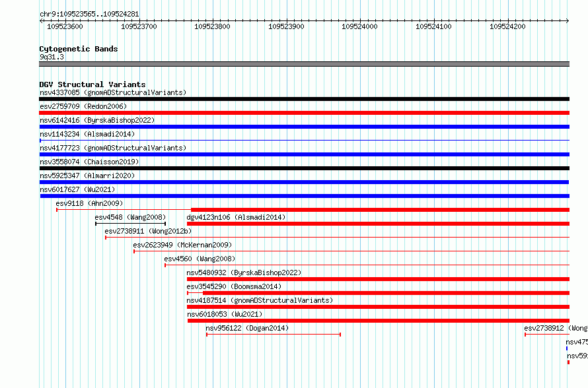Open esv2738911 (Wong2012b) label
The width and height of the screenshot is (588, 388).
coord(148,231)
